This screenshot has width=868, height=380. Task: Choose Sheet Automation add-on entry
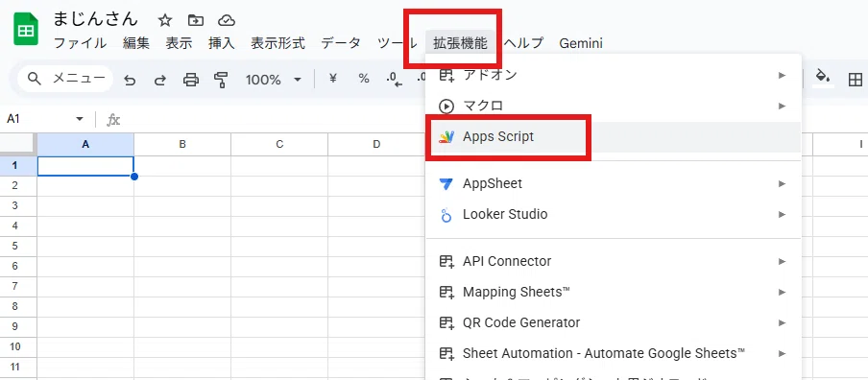pyautogui.click(x=614, y=353)
